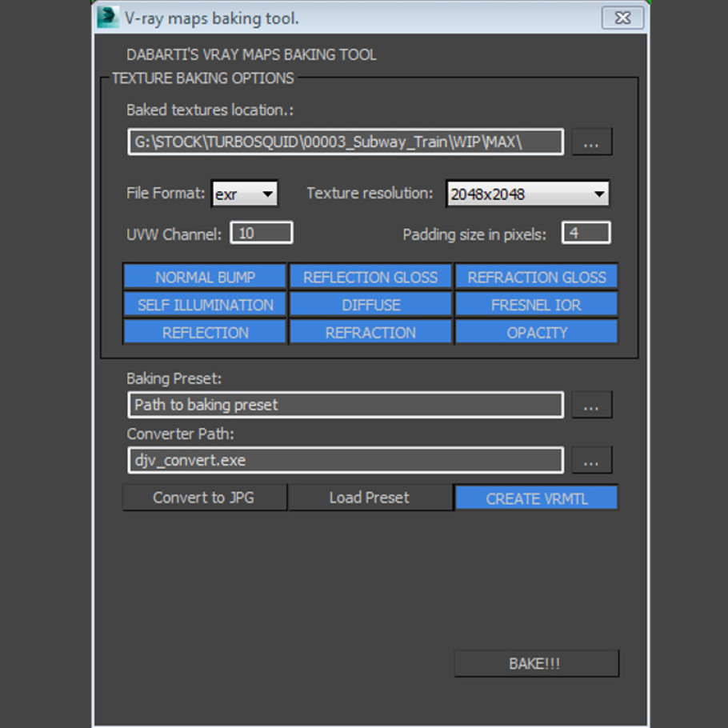Toggle the REFRACTION map button
Viewport: 728px width, 728px height.
click(x=370, y=333)
